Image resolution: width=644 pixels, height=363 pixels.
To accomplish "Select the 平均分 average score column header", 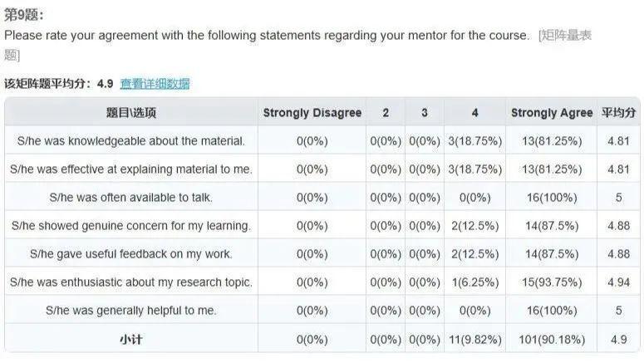I will (x=618, y=112).
